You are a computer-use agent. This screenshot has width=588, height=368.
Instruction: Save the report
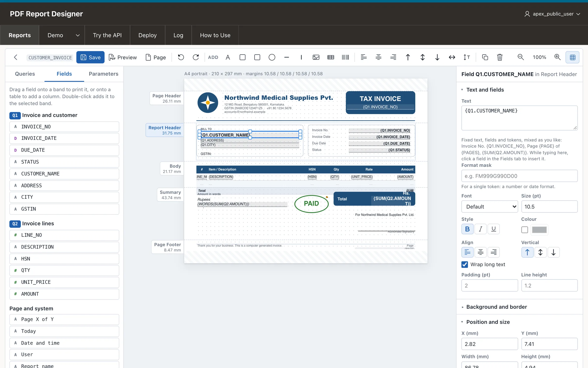90,57
